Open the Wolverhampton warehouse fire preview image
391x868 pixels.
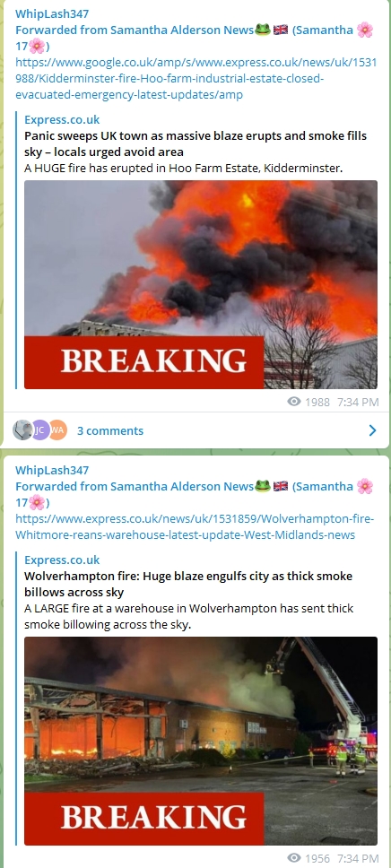pos(201,741)
